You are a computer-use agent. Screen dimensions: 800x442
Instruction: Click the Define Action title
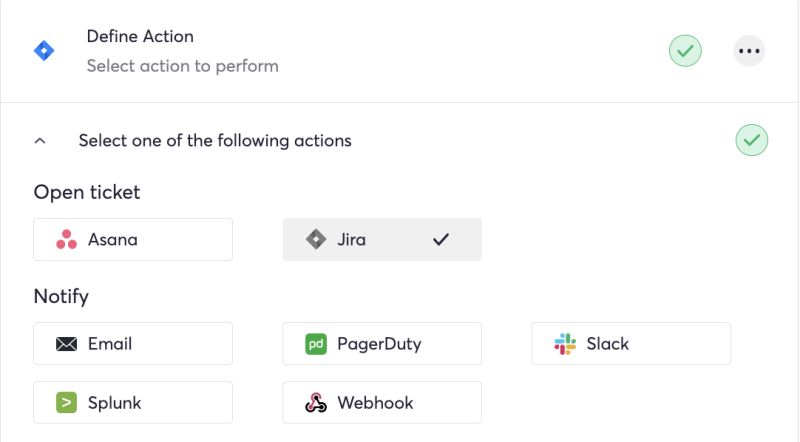pyautogui.click(x=140, y=36)
